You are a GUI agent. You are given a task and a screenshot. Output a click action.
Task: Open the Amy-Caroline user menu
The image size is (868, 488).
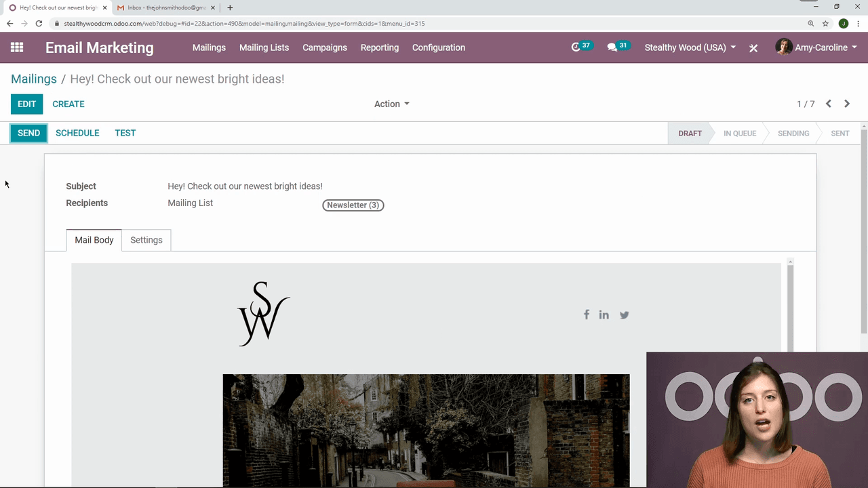coord(816,47)
